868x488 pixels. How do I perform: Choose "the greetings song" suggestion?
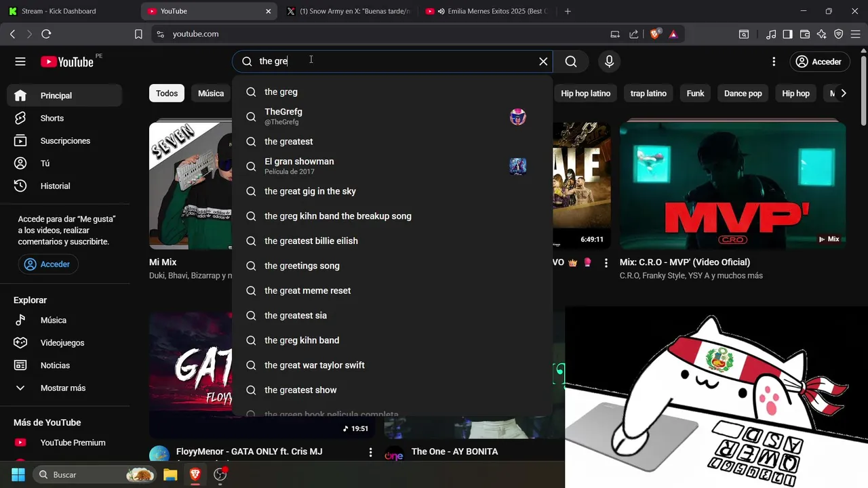tap(392, 266)
